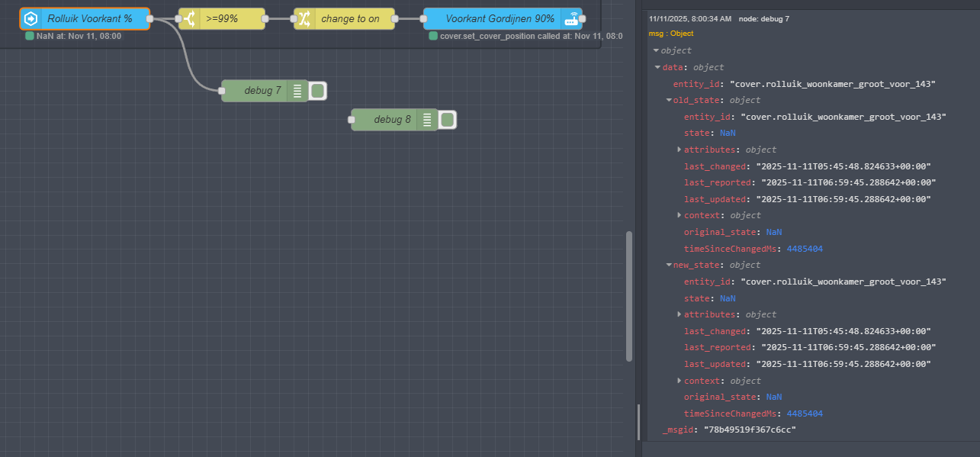Click the green status dot under Rolluik Voorkant %

(x=30, y=36)
